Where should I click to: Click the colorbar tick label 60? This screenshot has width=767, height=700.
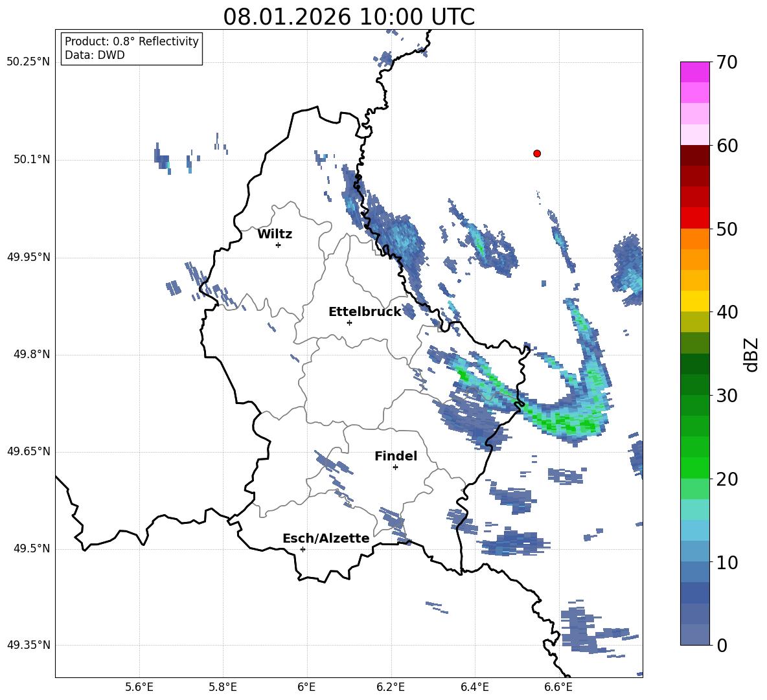727,146
